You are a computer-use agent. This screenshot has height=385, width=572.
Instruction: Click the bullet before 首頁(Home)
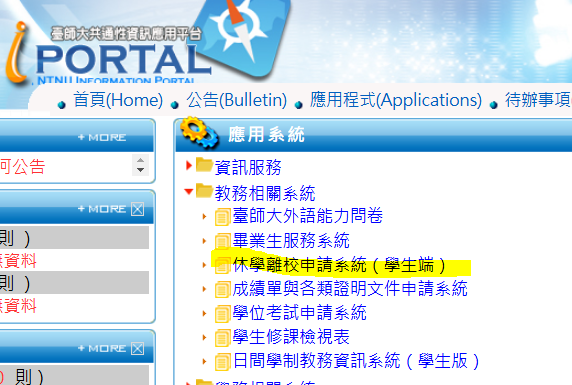click(62, 105)
